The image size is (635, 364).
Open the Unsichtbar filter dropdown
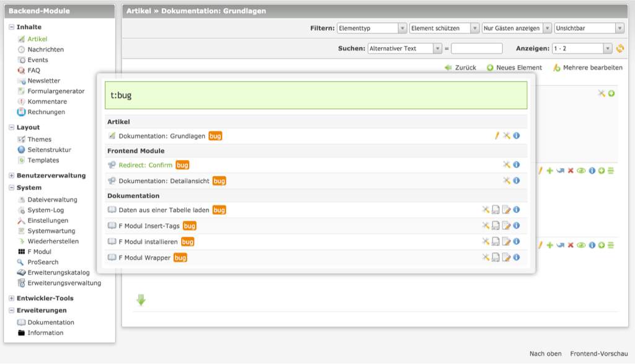589,28
